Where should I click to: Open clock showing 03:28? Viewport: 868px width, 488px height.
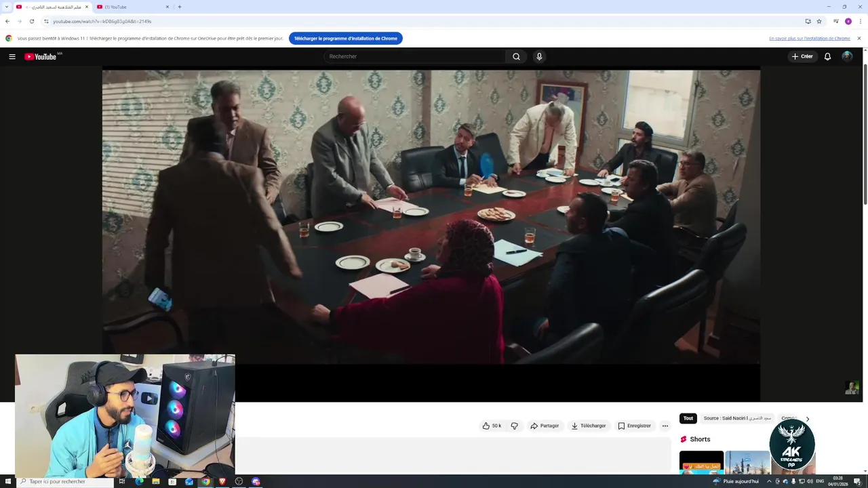pos(838,481)
